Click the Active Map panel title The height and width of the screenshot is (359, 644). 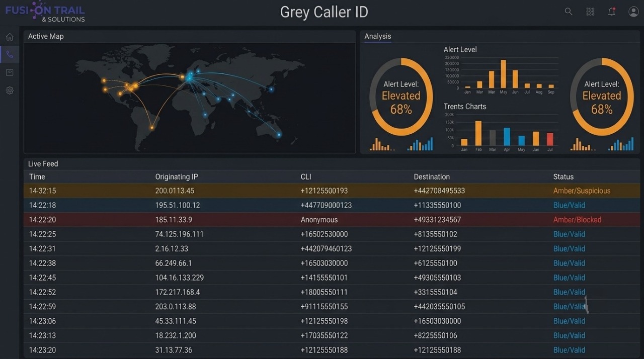click(46, 36)
